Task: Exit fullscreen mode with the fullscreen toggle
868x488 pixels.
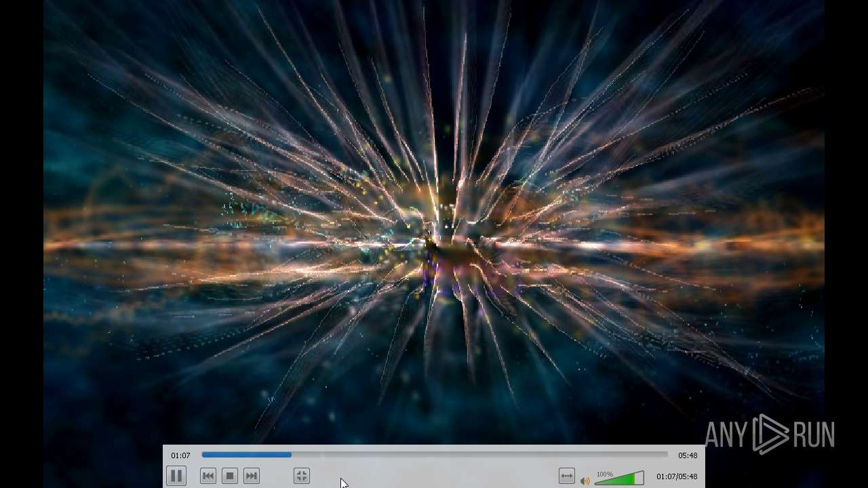Action: (x=302, y=476)
